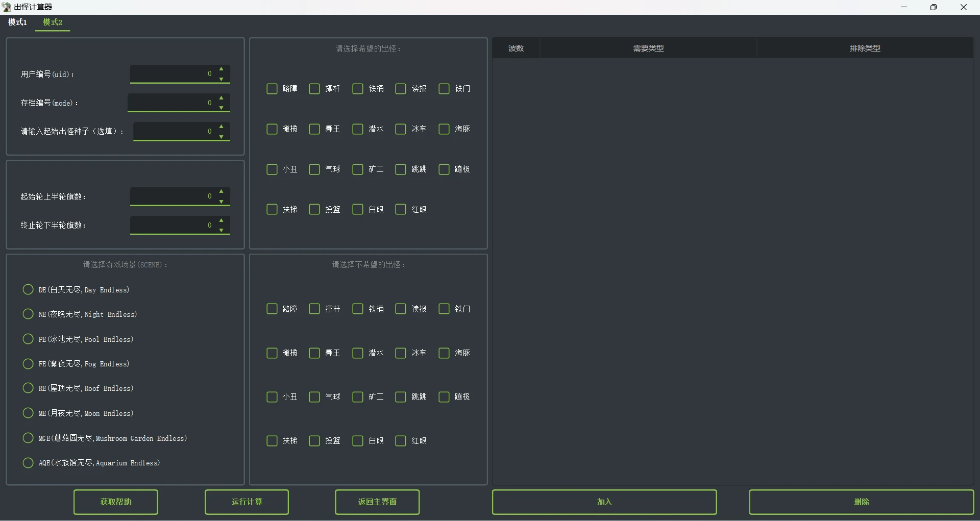Viewport: 980px width, 521px height.
Task: Choose RE (屋顶无尽, Roof Endless) radio button
Action: 28,388
